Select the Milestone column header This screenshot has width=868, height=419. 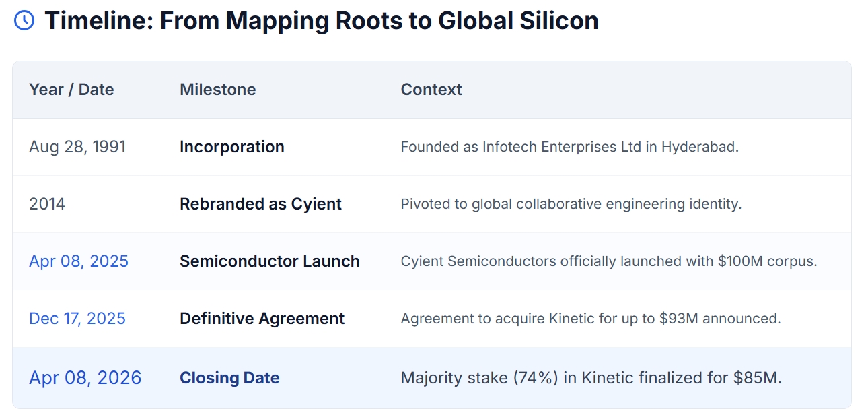pyautogui.click(x=217, y=90)
